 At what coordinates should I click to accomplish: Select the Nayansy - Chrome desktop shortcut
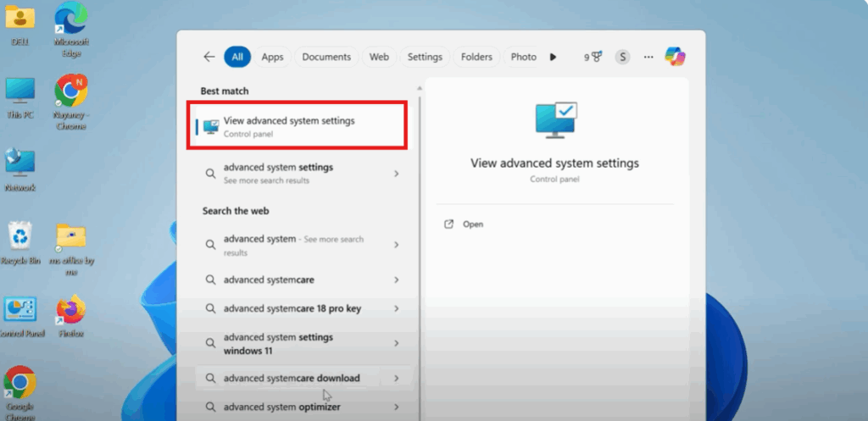(x=71, y=102)
